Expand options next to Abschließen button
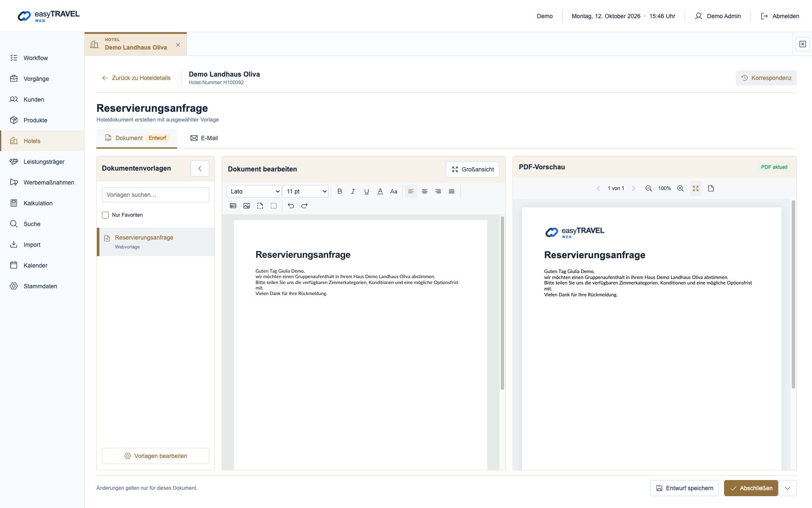The width and height of the screenshot is (812, 508). [x=787, y=488]
